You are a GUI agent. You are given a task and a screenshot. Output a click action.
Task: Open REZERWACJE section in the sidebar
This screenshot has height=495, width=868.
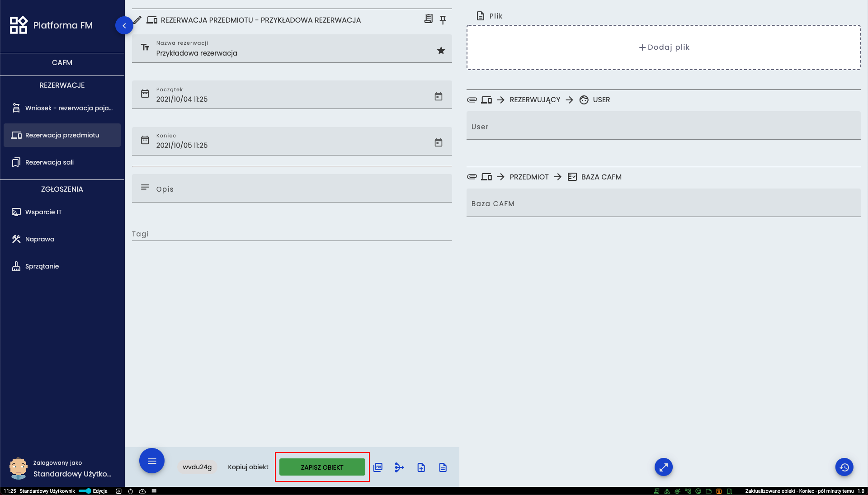[x=62, y=85]
